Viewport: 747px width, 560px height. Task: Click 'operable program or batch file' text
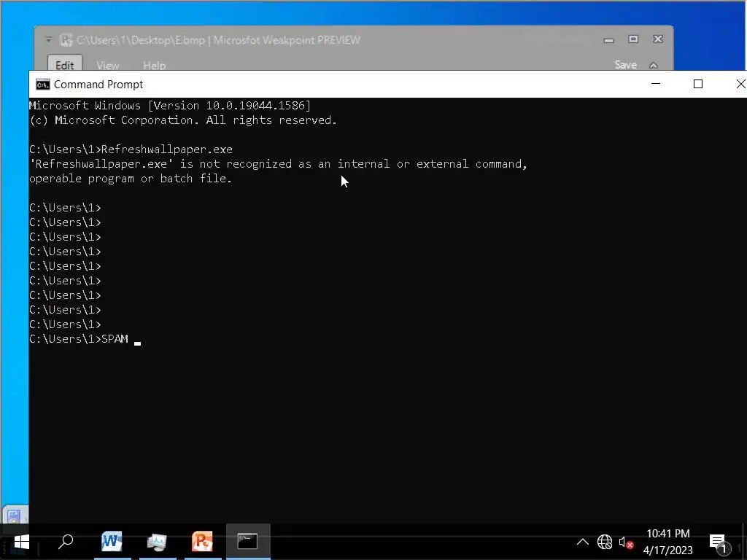click(131, 179)
